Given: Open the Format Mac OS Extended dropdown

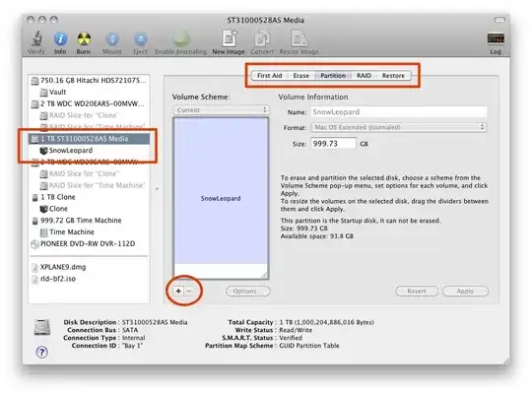Looking at the screenshot, I should click(x=399, y=127).
